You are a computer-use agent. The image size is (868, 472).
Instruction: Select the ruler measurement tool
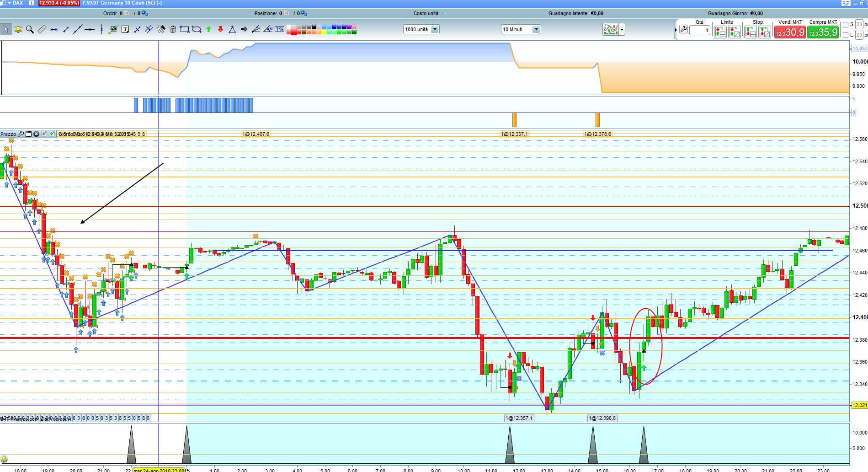click(42, 30)
